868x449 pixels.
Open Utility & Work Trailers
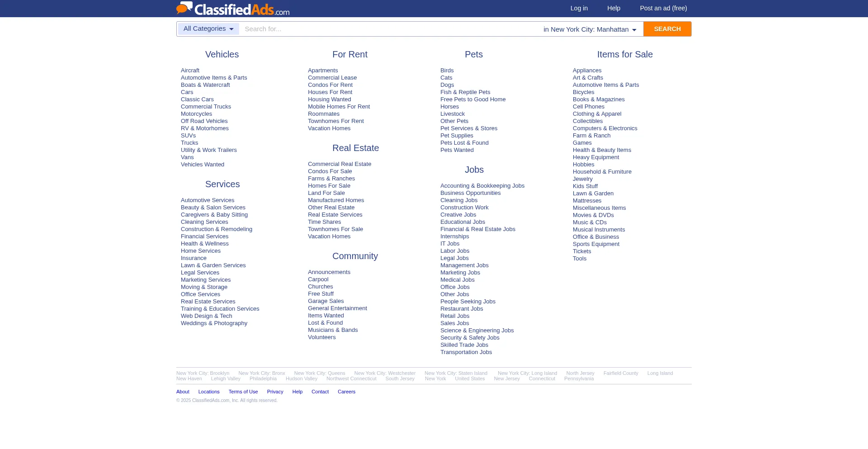209,150
